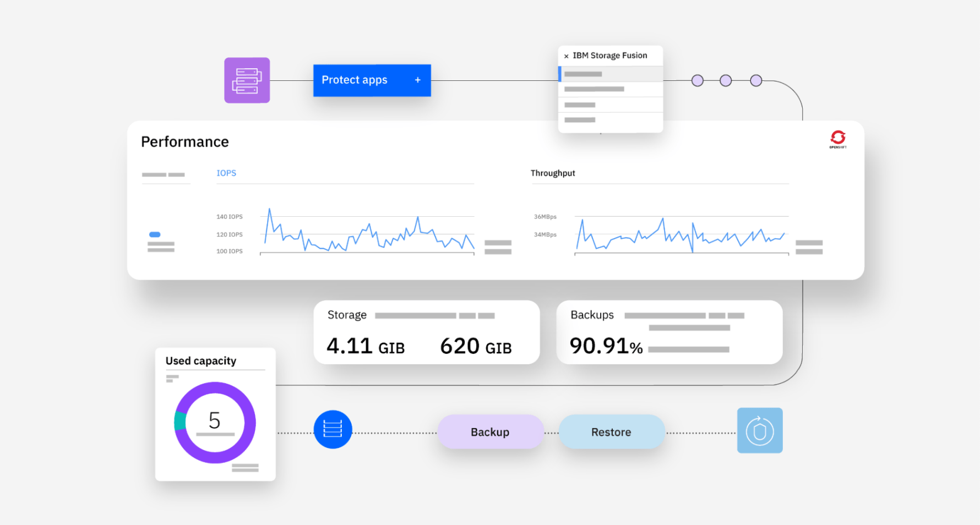This screenshot has height=525, width=980.
Task: Click the Throughput line chart
Action: [682, 235]
